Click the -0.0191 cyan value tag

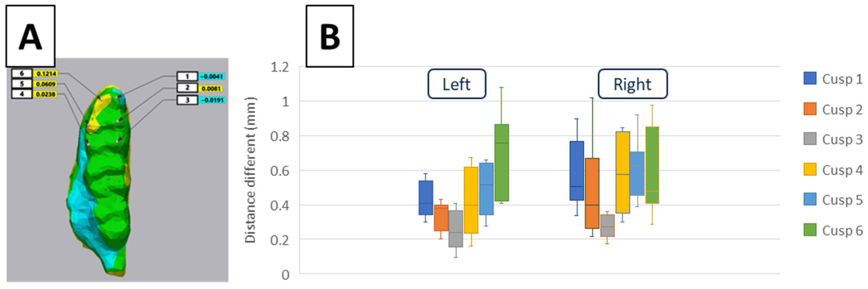pos(212,100)
